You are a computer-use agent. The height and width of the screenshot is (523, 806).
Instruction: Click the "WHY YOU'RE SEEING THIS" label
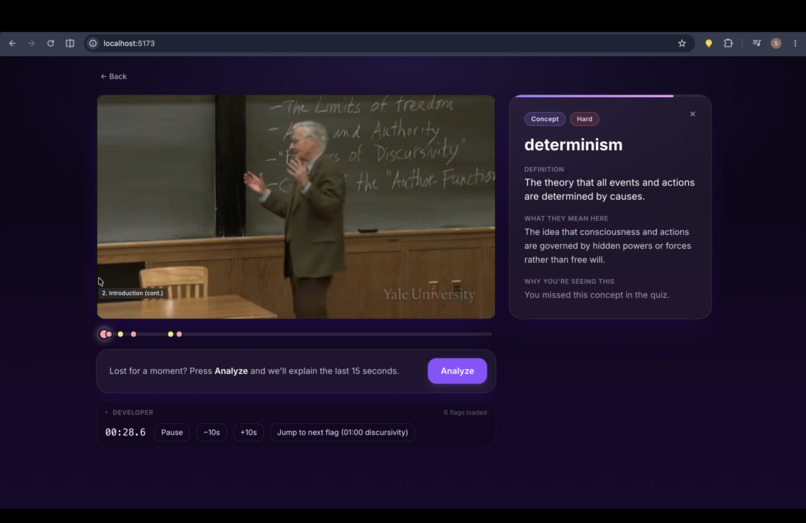coord(569,281)
